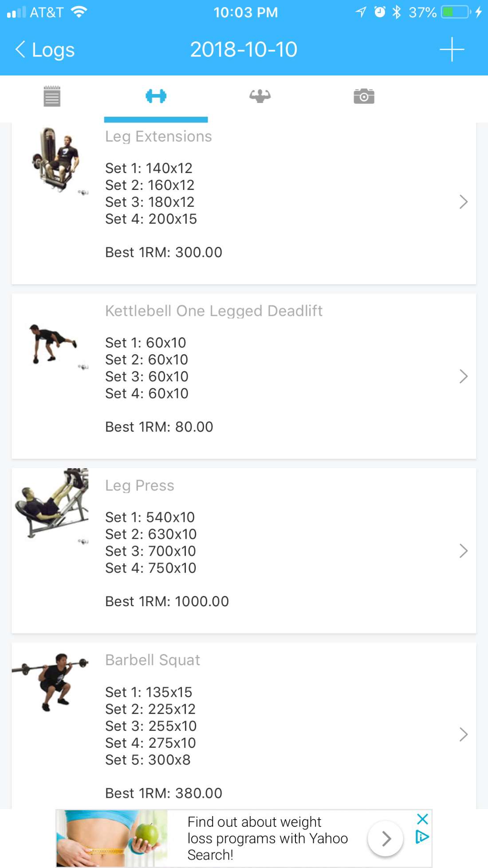The image size is (488, 868).
Task: Tap the plus icon to add entry
Action: pyautogui.click(x=452, y=49)
